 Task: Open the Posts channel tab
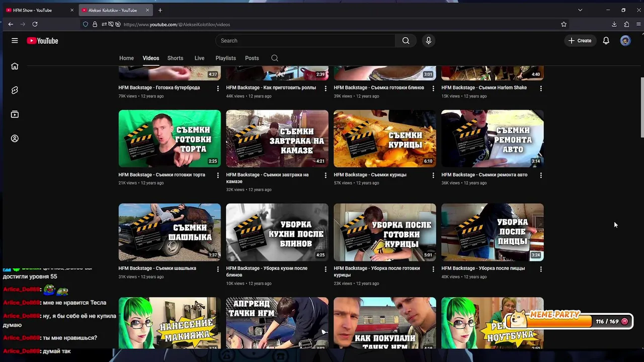pos(252,58)
